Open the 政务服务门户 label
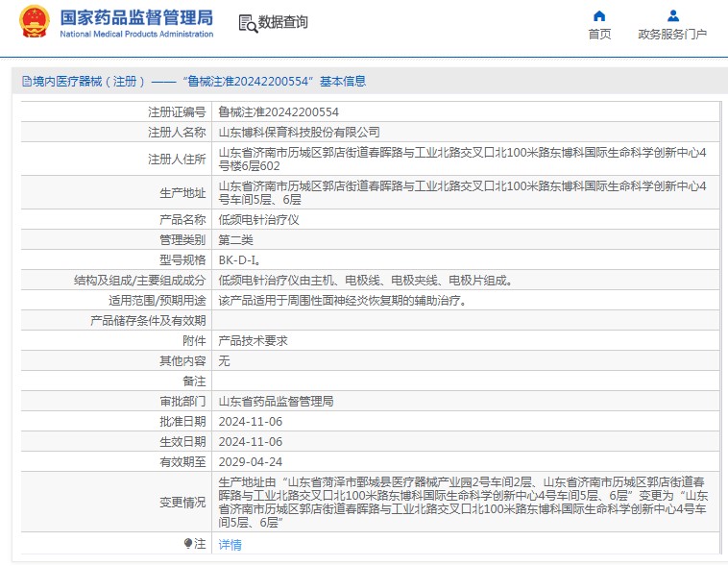728x566 pixels. pyautogui.click(x=672, y=35)
